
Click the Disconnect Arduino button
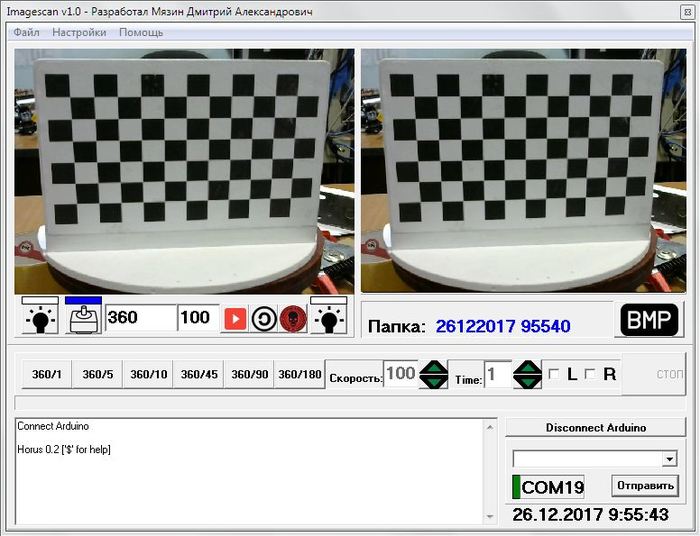(x=595, y=427)
